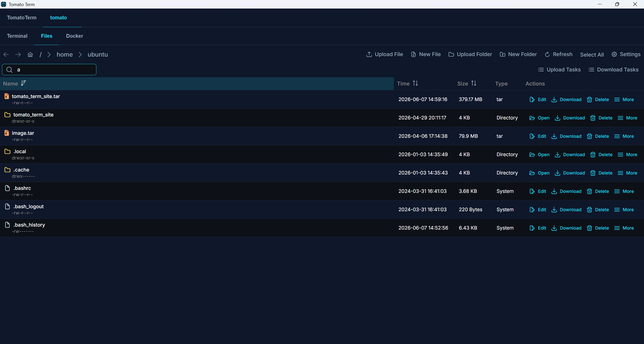Click trash icon for image.tar
Viewport: 644px width, 344px height.
(x=589, y=136)
